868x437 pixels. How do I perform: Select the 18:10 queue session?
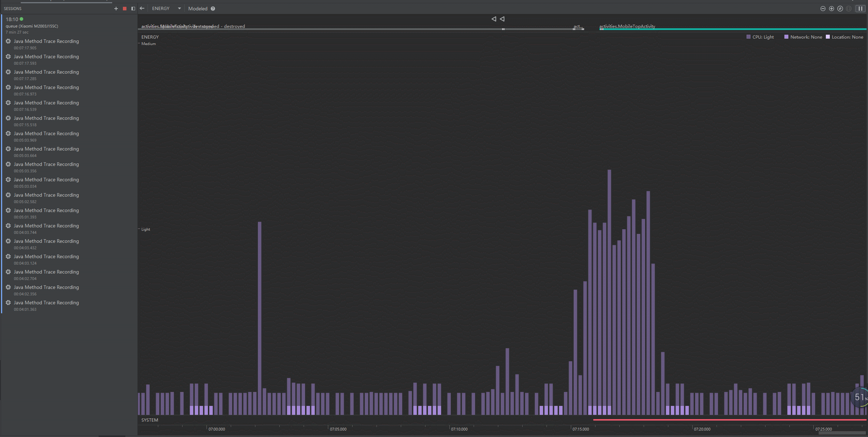point(32,25)
